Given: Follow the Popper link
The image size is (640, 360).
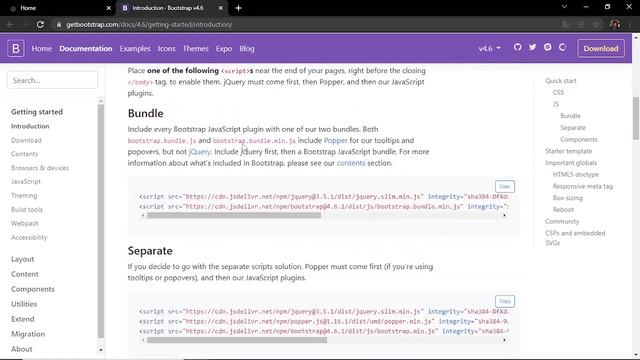Looking at the screenshot, I should point(336,140).
